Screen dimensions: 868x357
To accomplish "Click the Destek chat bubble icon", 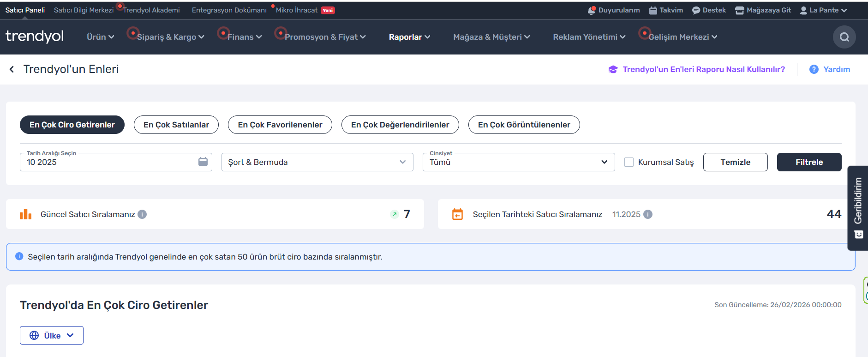I will coord(696,10).
